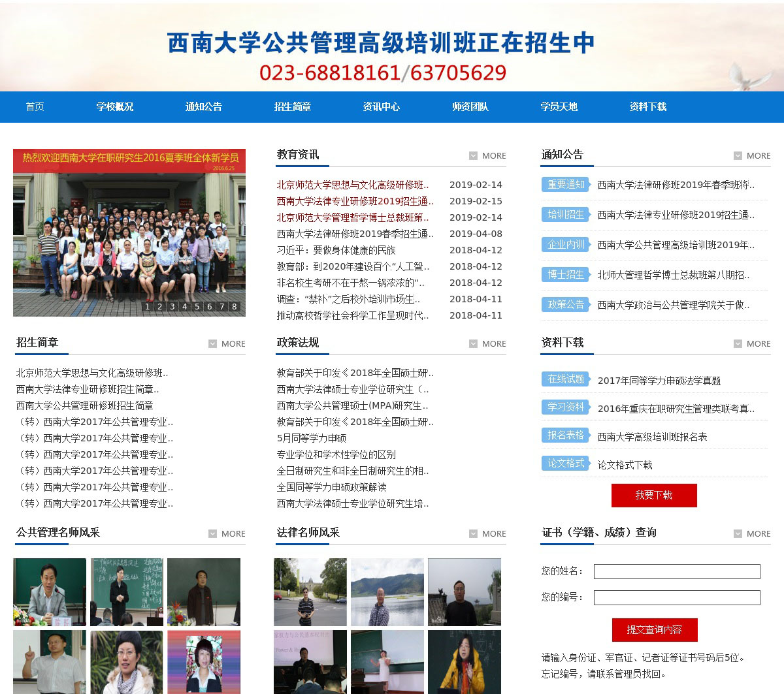
Task: Open notice 西南大学政治与公共管理学院关于做
Action: click(674, 305)
